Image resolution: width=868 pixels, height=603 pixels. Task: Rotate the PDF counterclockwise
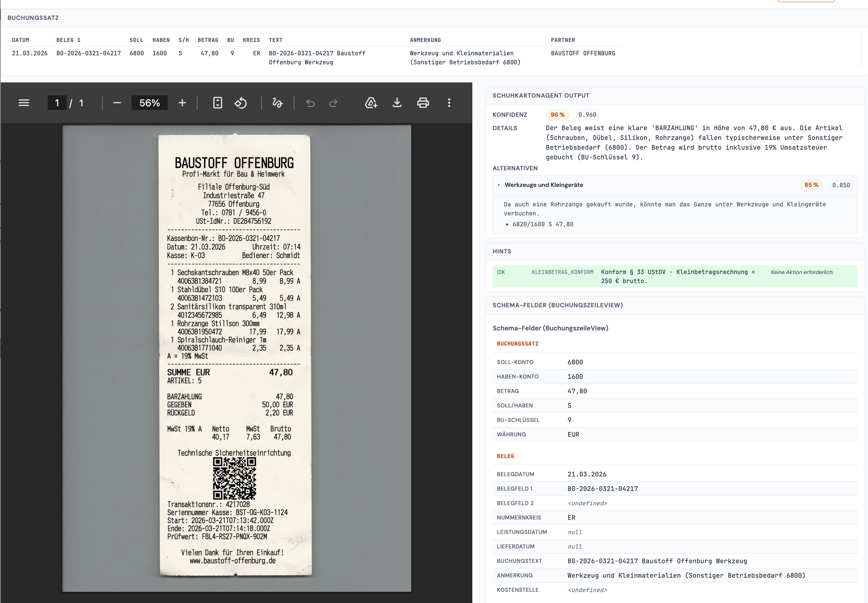(241, 103)
